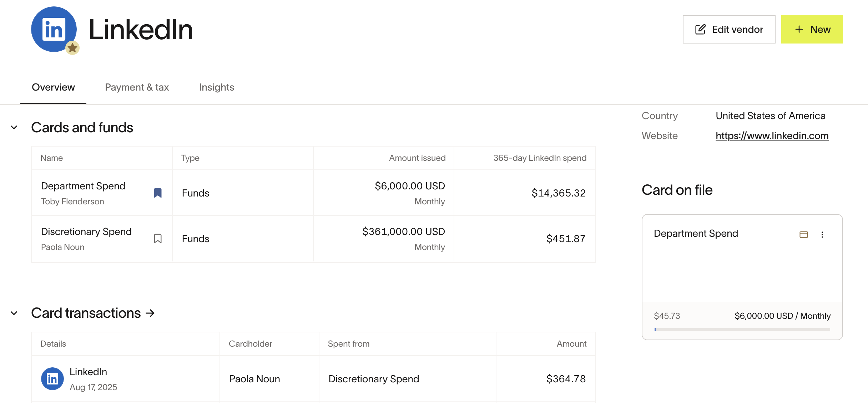This screenshot has height=403, width=868.
Task: Toggle the bookmark on the Department Spend row
Action: click(x=158, y=193)
